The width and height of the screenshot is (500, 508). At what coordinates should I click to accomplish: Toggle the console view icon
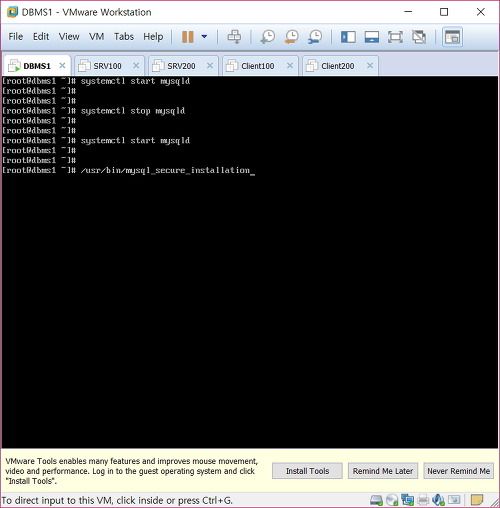452,37
